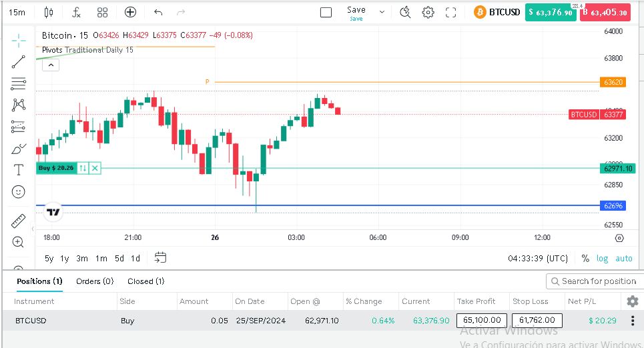Undo the last chart action

pyautogui.click(x=158, y=12)
